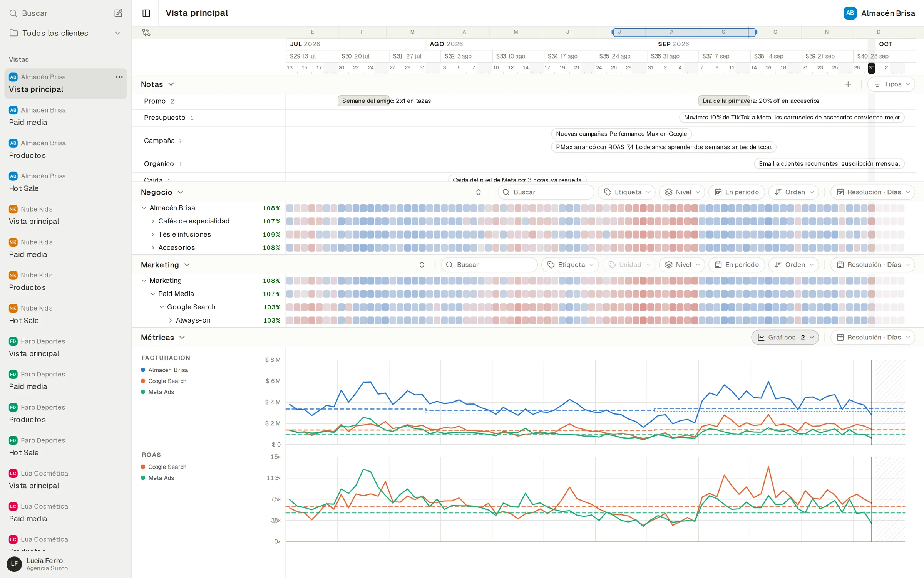The height and width of the screenshot is (578, 924).
Task: Collapse the Google Search tree row
Action: pos(162,307)
